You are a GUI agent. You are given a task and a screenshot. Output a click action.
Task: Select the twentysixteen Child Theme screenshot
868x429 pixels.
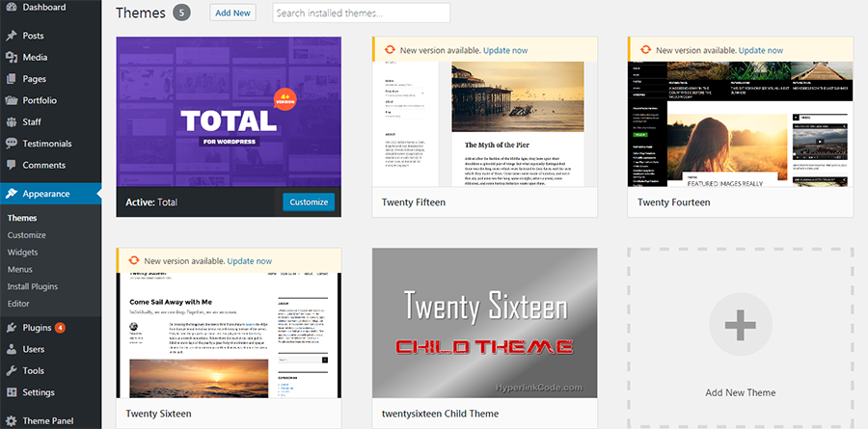[485, 323]
